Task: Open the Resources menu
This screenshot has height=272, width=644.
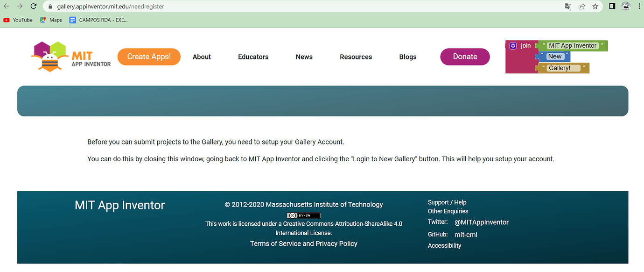Action: click(x=356, y=57)
